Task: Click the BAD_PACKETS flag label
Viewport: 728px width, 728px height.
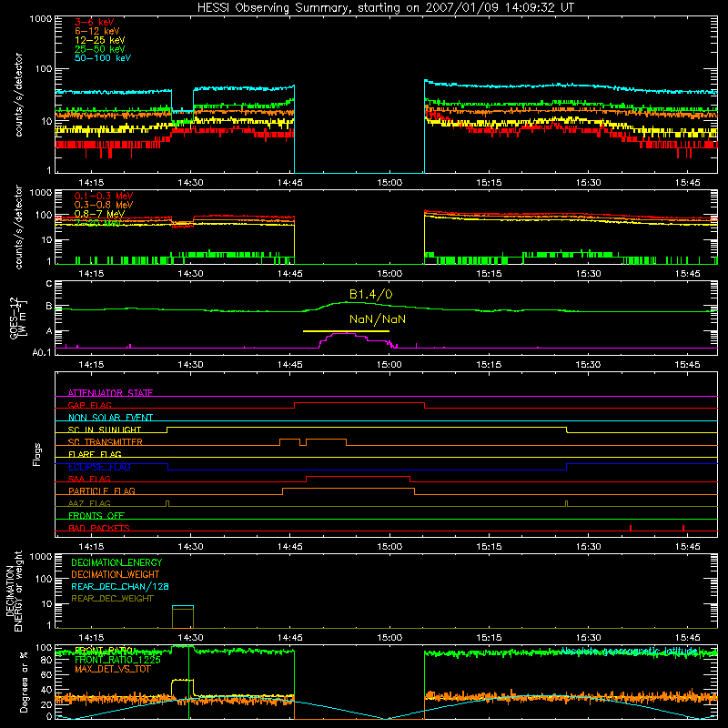Action: [99, 528]
